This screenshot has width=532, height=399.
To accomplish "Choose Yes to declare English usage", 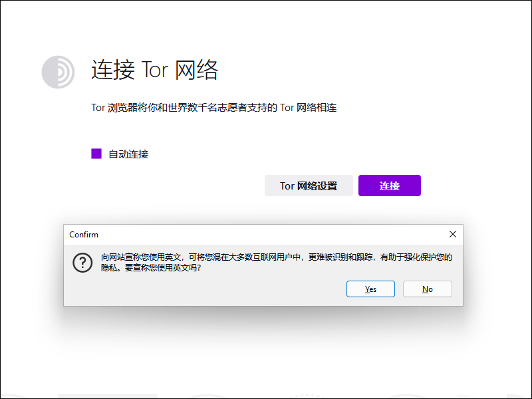I will pos(370,289).
